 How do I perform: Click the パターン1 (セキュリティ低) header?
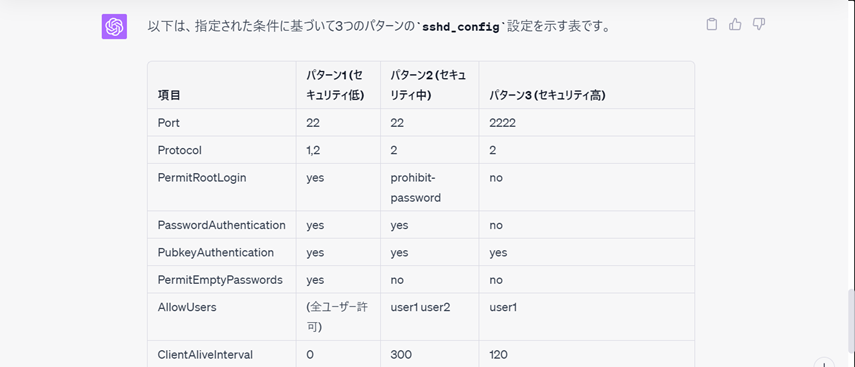(x=335, y=85)
